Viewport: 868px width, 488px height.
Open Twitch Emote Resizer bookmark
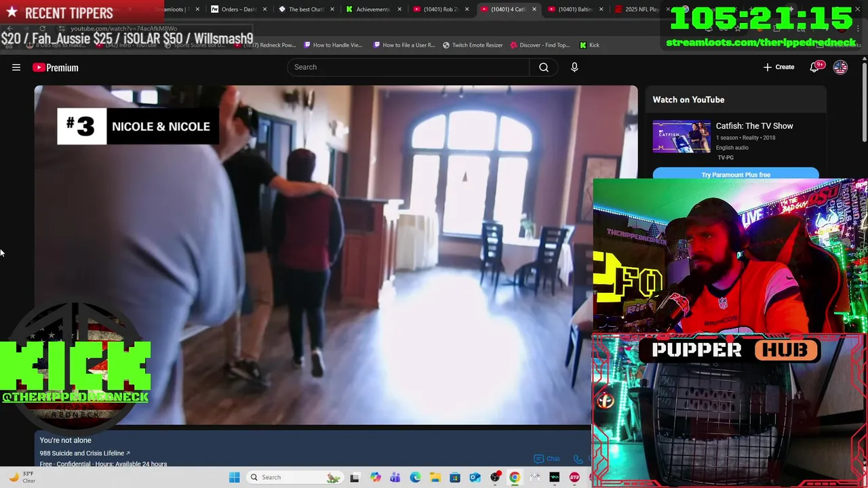(473, 45)
